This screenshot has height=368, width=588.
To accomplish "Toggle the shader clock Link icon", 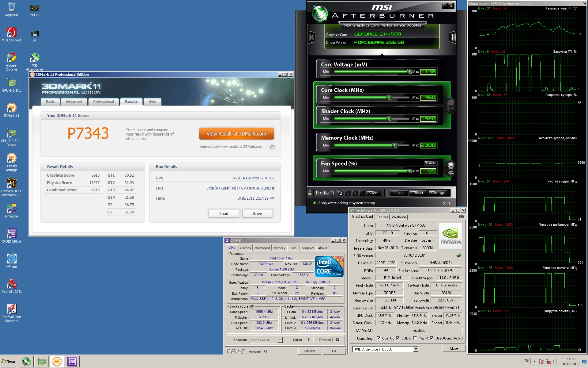I will pos(451,105).
